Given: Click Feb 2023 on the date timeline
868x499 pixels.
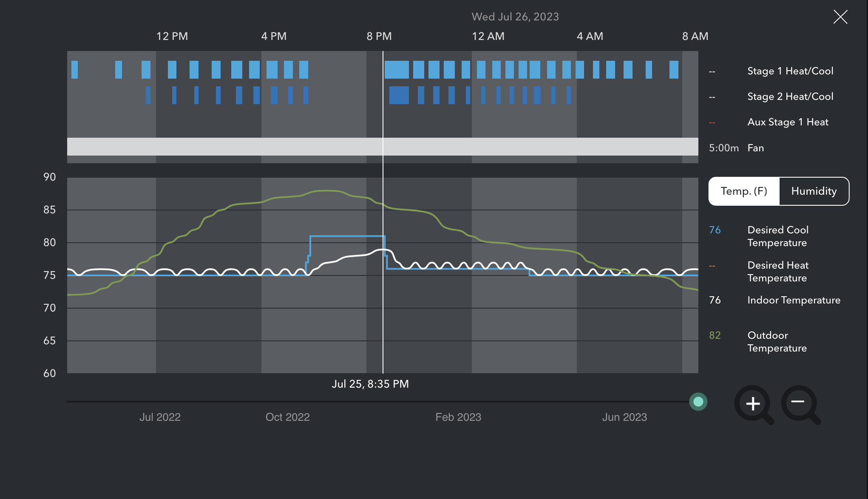Looking at the screenshot, I should click(x=458, y=417).
